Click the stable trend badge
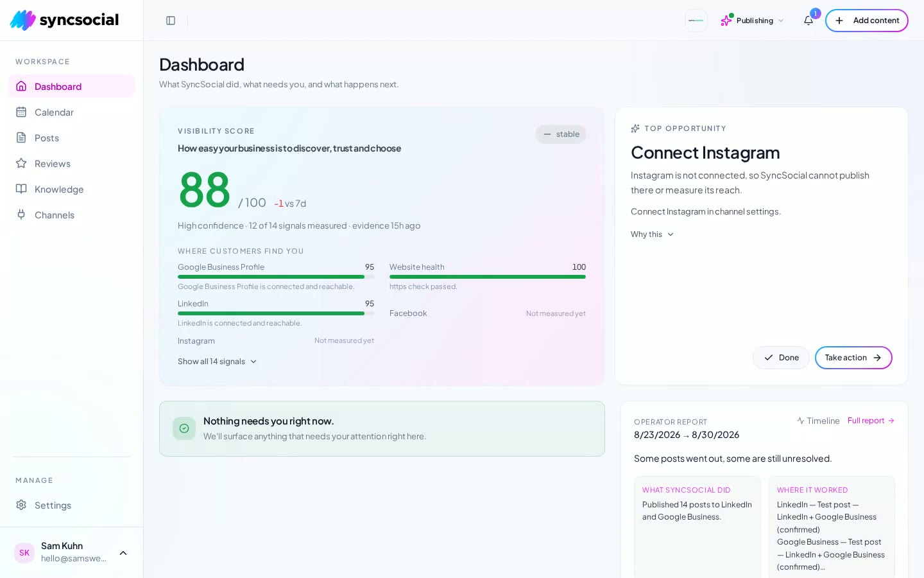Viewport: 924px width, 578px height. tap(561, 134)
